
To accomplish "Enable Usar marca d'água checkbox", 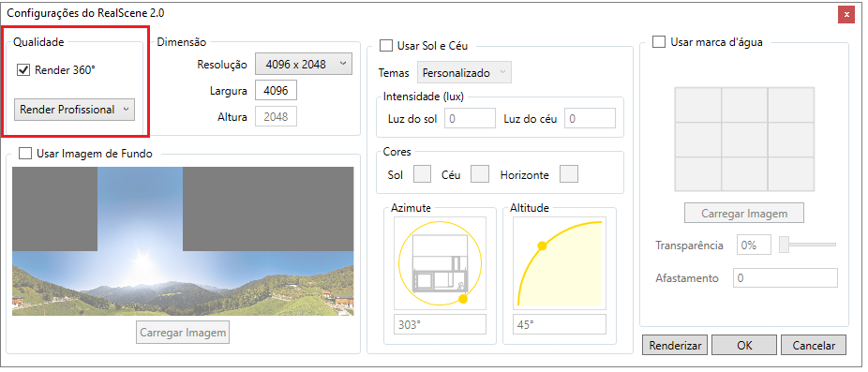I will pos(659,42).
